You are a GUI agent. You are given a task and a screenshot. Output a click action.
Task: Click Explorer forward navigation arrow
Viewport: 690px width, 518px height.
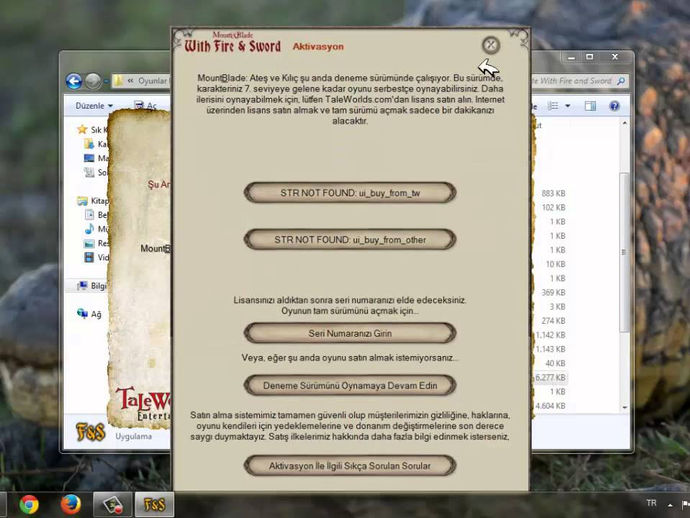[93, 81]
